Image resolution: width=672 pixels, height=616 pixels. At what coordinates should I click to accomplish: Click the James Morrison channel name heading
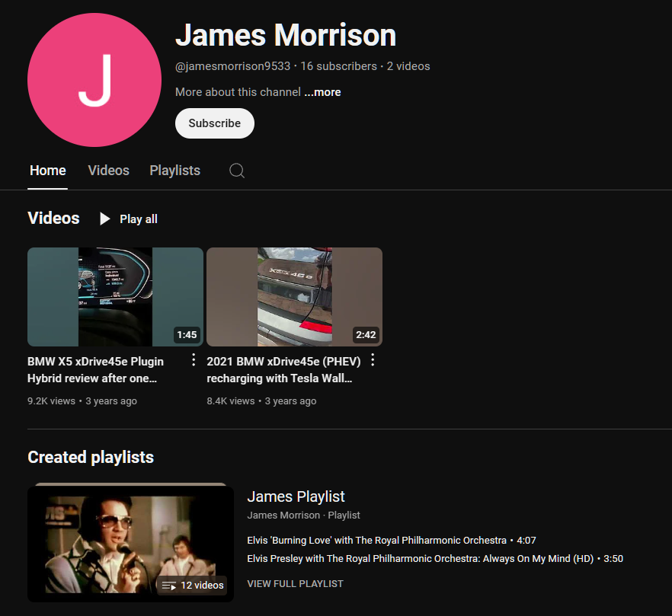click(286, 35)
